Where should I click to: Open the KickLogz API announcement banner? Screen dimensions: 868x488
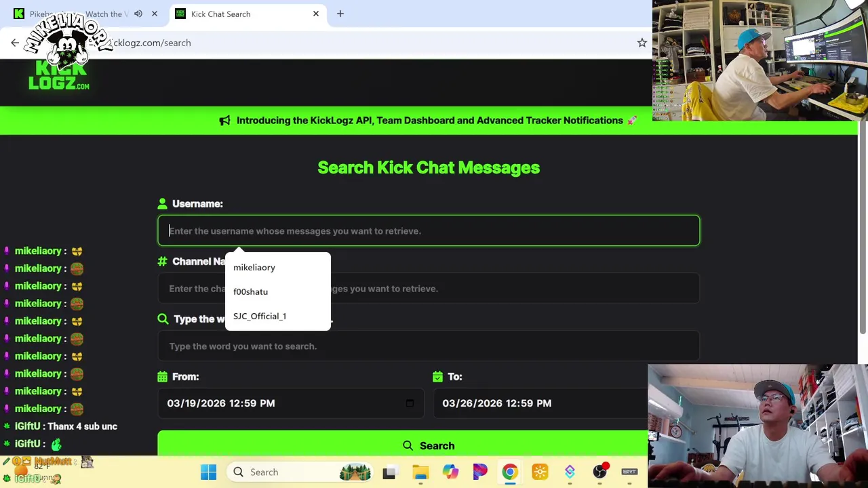(429, 121)
